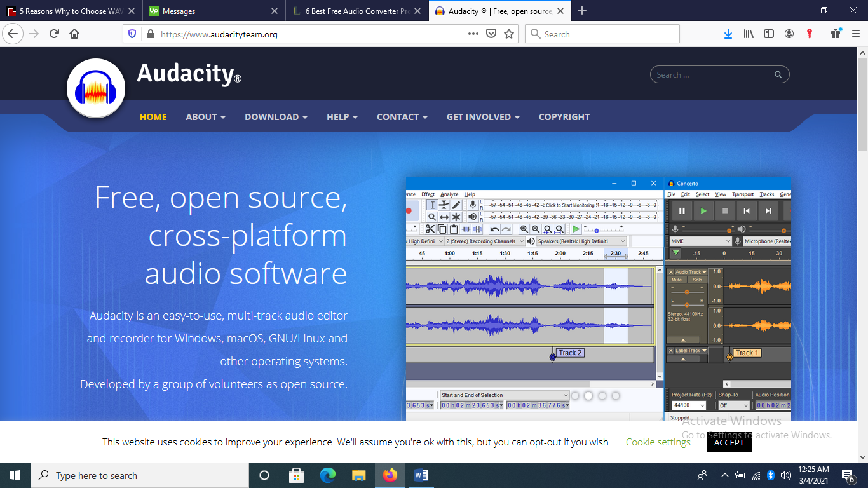Expand the HELP navigation dropdown
Viewport: 868px width, 488px height.
point(342,117)
